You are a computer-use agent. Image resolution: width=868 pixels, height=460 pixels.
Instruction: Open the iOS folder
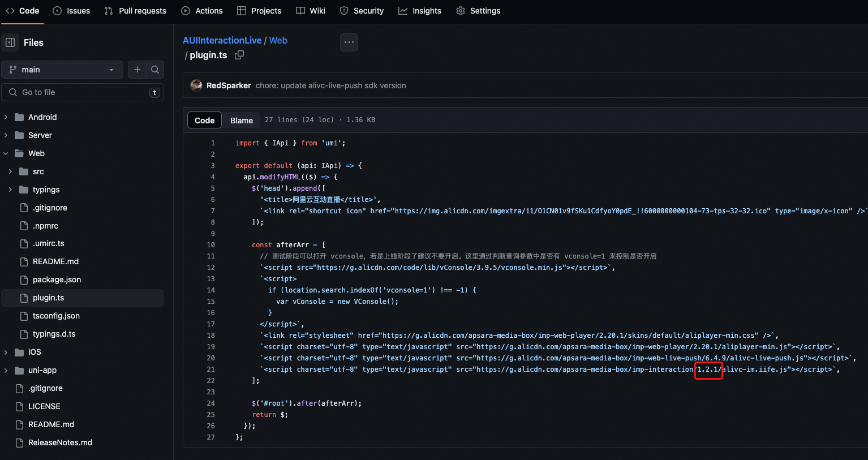(x=35, y=352)
